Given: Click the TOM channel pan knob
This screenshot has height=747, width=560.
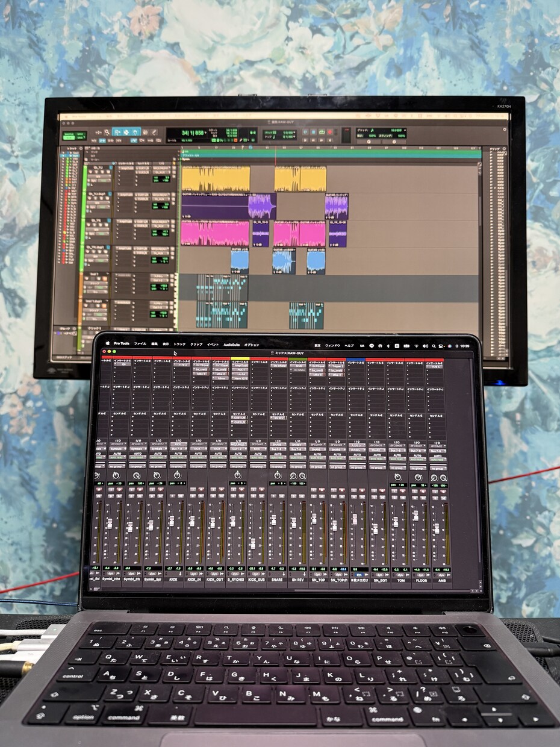Looking at the screenshot, I should click(397, 476).
